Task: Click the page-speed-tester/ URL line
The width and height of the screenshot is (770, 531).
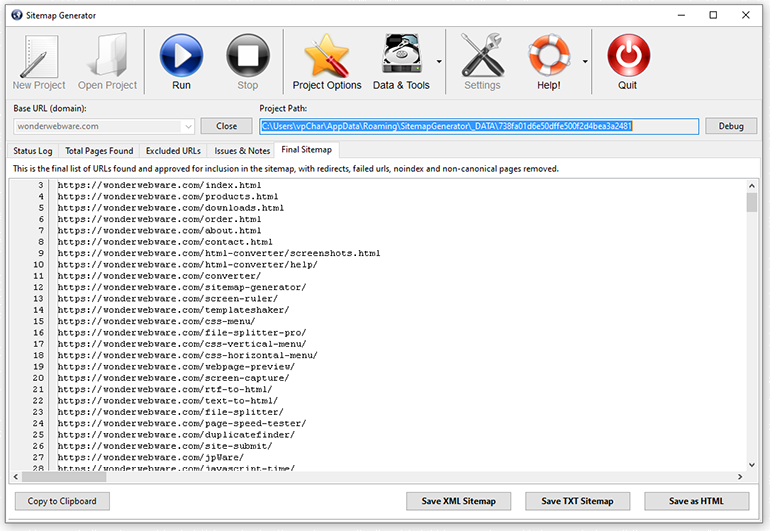Action: [182, 423]
